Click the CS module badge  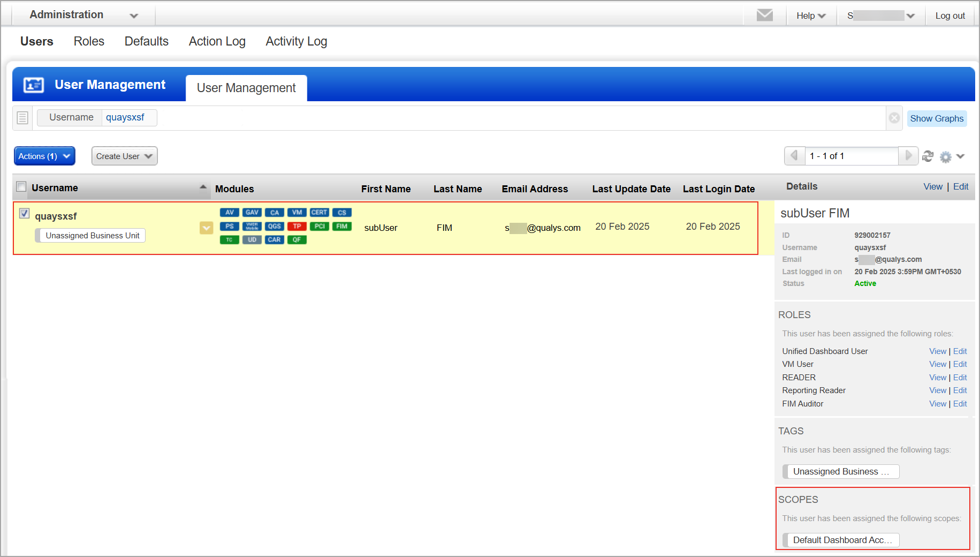(341, 213)
